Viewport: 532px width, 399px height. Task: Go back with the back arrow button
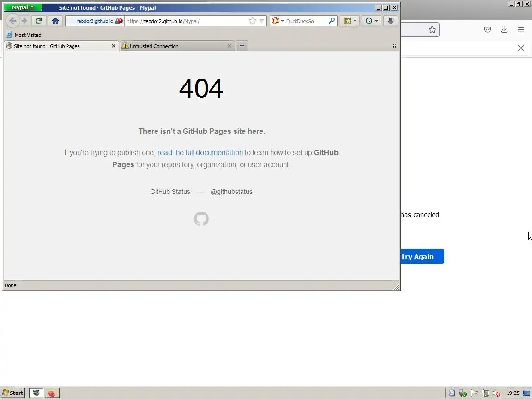click(12, 21)
